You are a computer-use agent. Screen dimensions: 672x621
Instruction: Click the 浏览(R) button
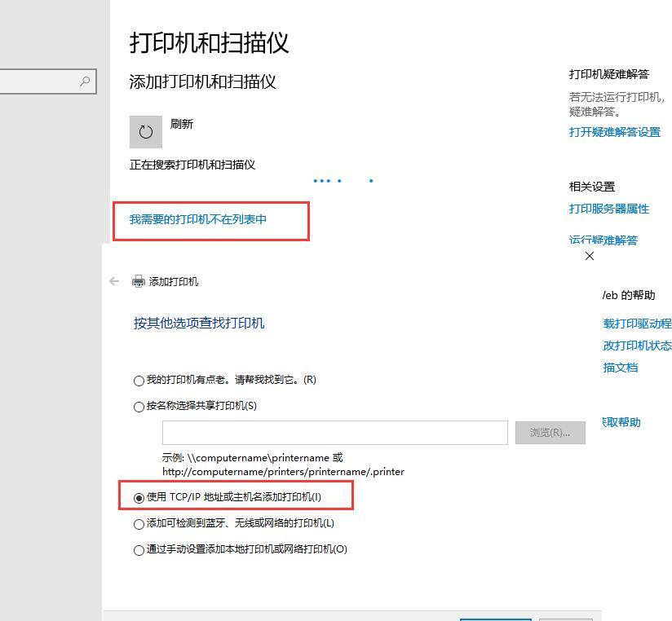550,432
